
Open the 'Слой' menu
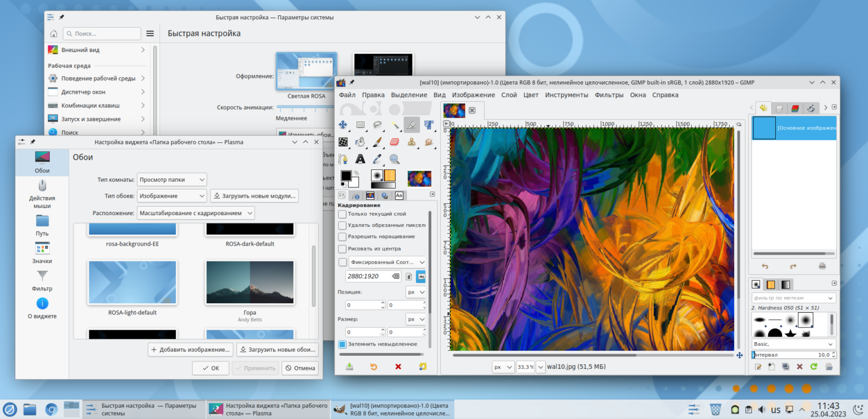tap(509, 95)
